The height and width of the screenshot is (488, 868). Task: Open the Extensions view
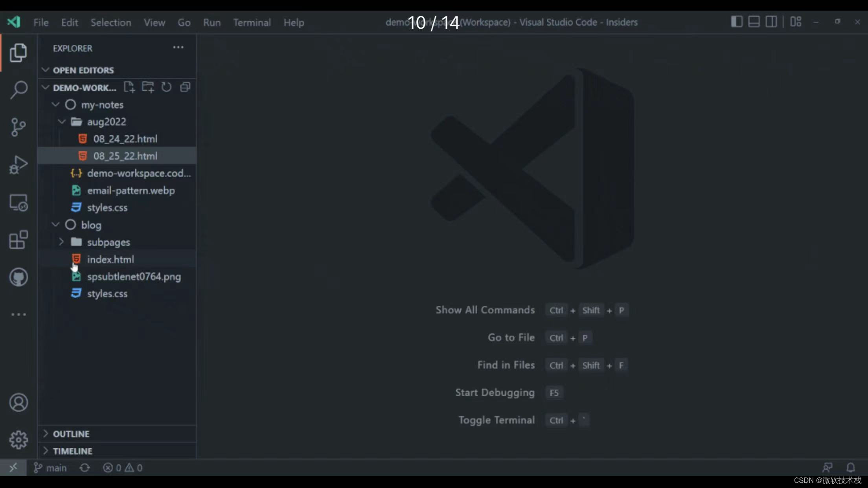pyautogui.click(x=18, y=240)
